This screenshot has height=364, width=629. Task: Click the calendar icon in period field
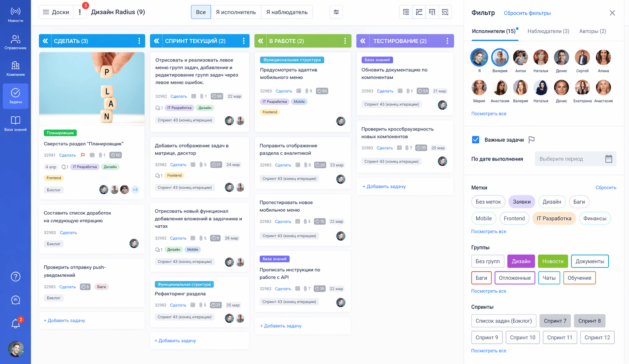(x=609, y=159)
